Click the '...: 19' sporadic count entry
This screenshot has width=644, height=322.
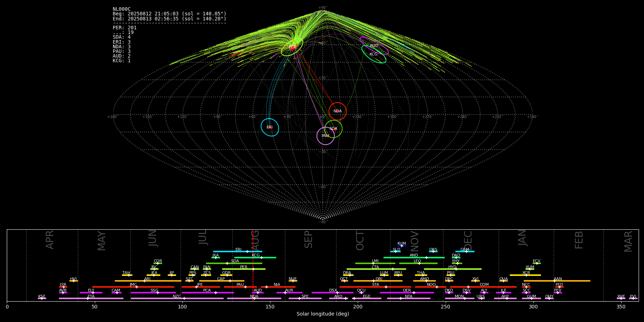tap(123, 33)
